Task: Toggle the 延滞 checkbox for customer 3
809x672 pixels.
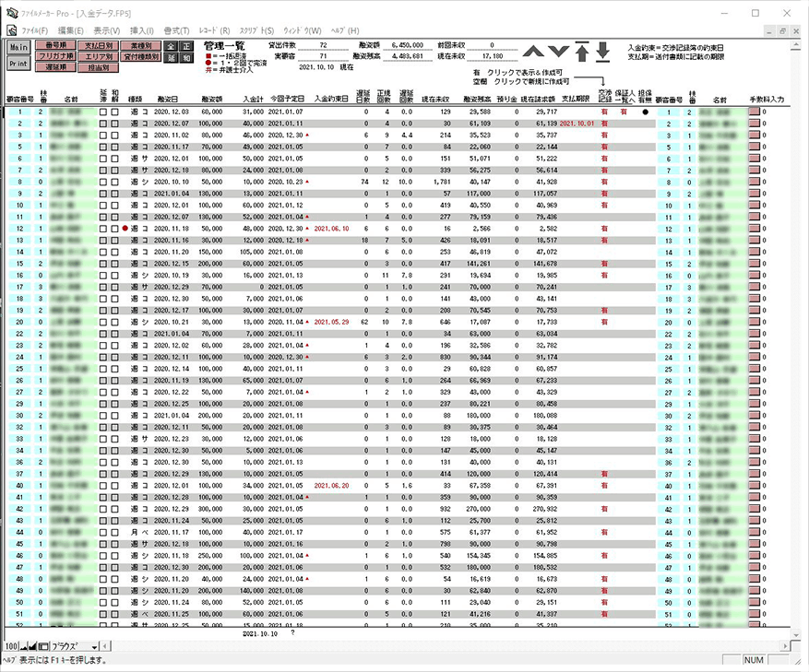Action: point(103,135)
